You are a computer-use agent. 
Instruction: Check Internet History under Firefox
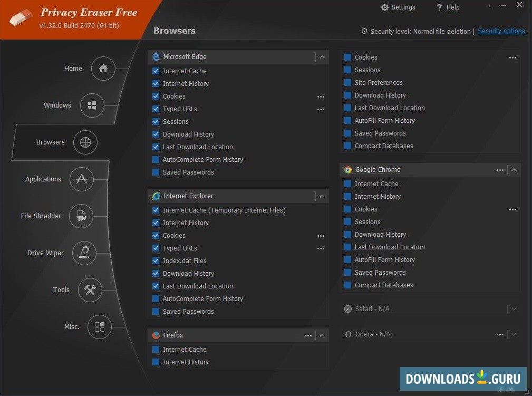click(156, 362)
